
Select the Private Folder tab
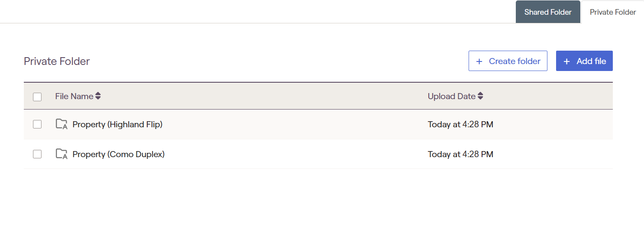[x=613, y=12]
